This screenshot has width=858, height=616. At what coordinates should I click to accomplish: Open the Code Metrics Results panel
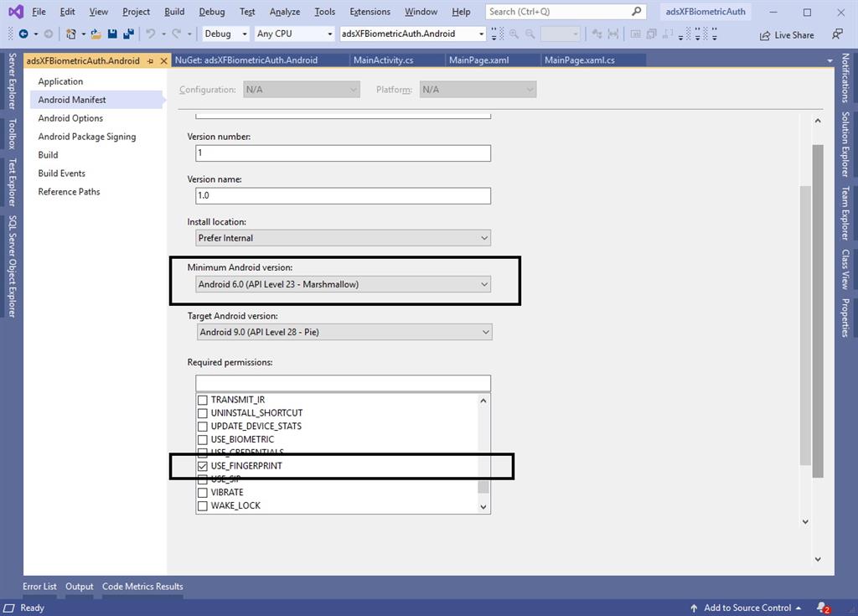coord(142,587)
